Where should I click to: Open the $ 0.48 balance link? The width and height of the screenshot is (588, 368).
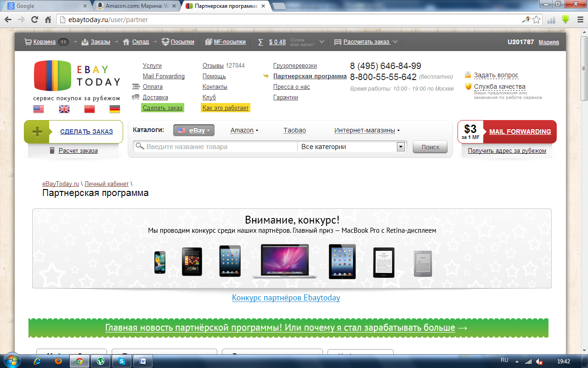point(277,42)
